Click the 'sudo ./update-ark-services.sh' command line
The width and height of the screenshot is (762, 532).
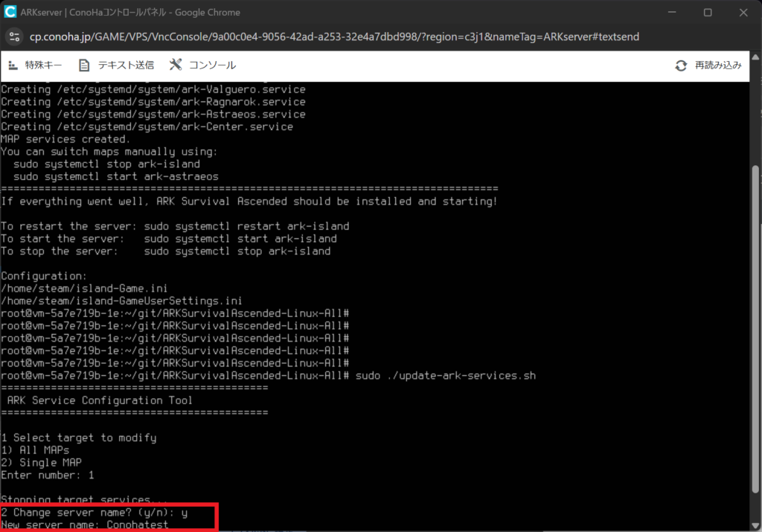coord(445,375)
